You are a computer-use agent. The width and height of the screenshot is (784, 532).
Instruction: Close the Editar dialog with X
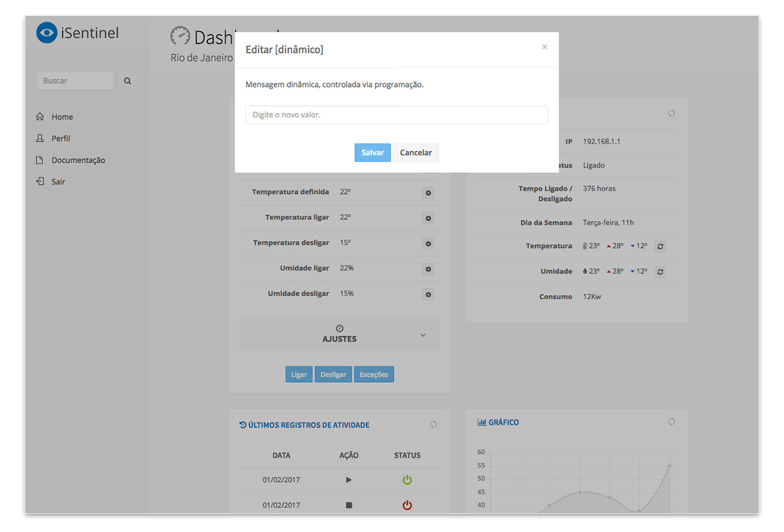(545, 47)
